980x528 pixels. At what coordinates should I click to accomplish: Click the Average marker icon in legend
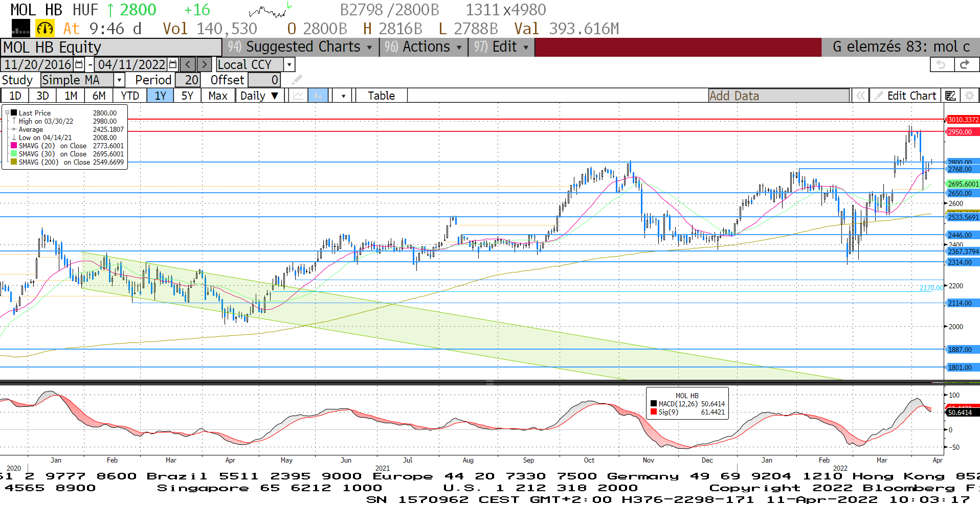(x=14, y=129)
